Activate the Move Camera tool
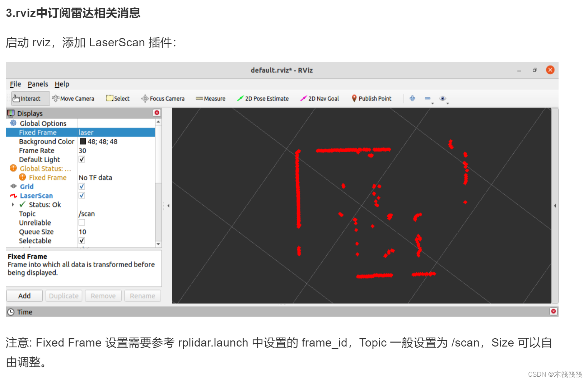This screenshot has width=588, height=381. pyautogui.click(x=73, y=98)
